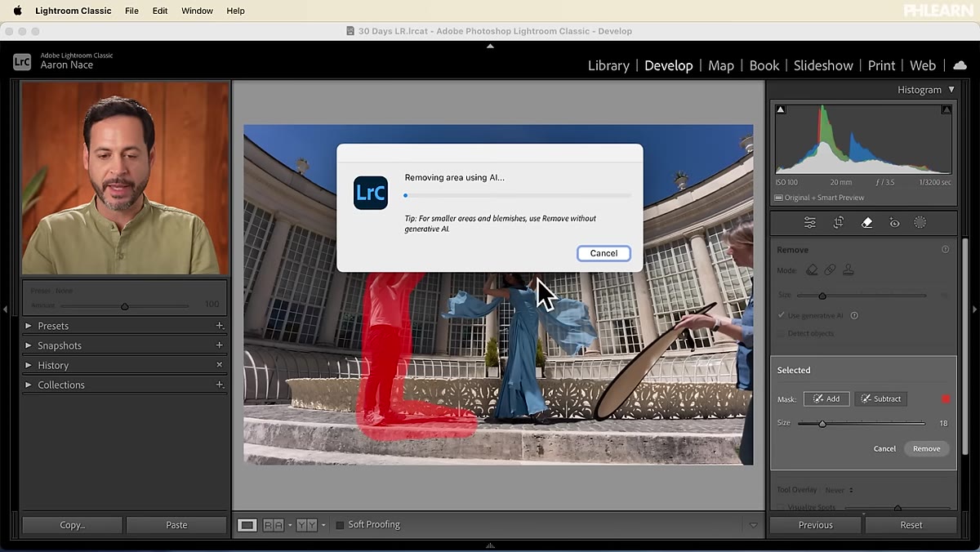Image resolution: width=980 pixels, height=552 pixels.
Task: Click the preset Amount slider handle
Action: pos(124,306)
